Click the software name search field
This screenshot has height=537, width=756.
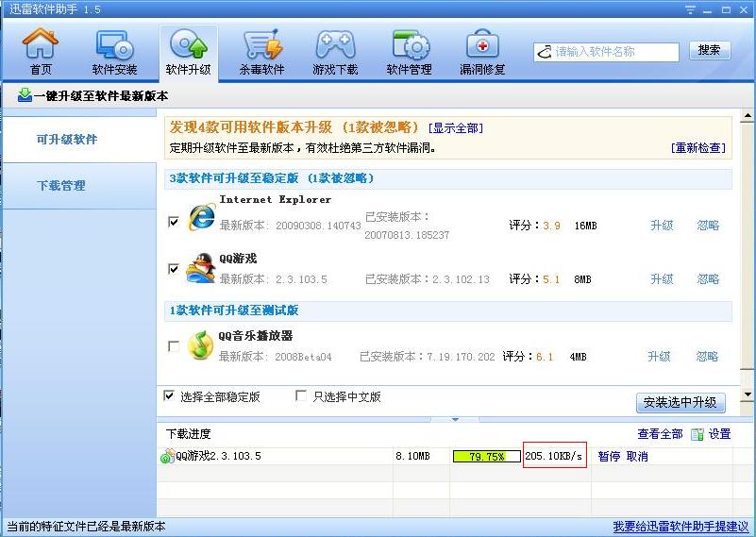[606, 52]
